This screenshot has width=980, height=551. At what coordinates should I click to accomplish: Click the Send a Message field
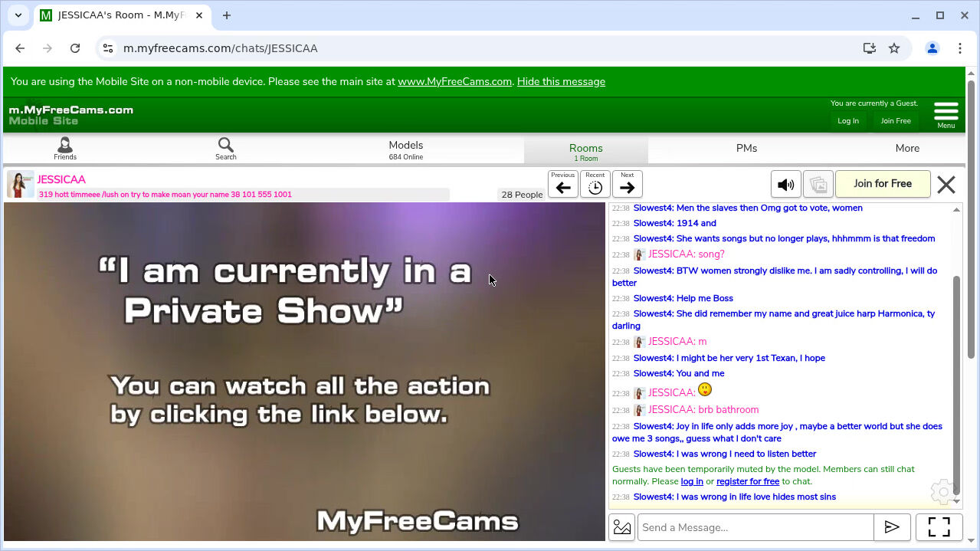point(755,527)
